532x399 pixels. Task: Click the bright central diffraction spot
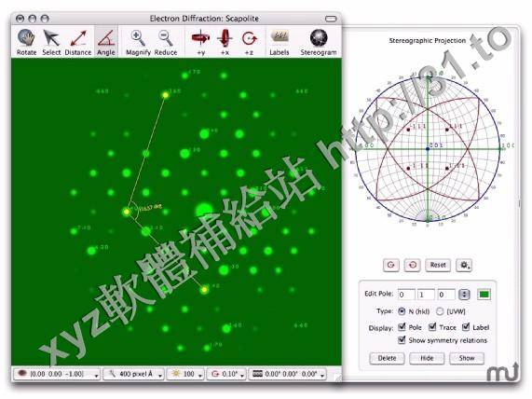pos(204,211)
